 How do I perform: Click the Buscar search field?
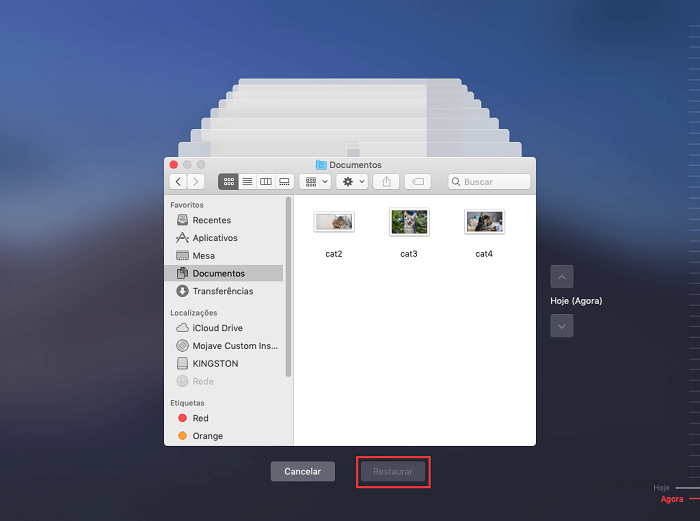point(489,182)
